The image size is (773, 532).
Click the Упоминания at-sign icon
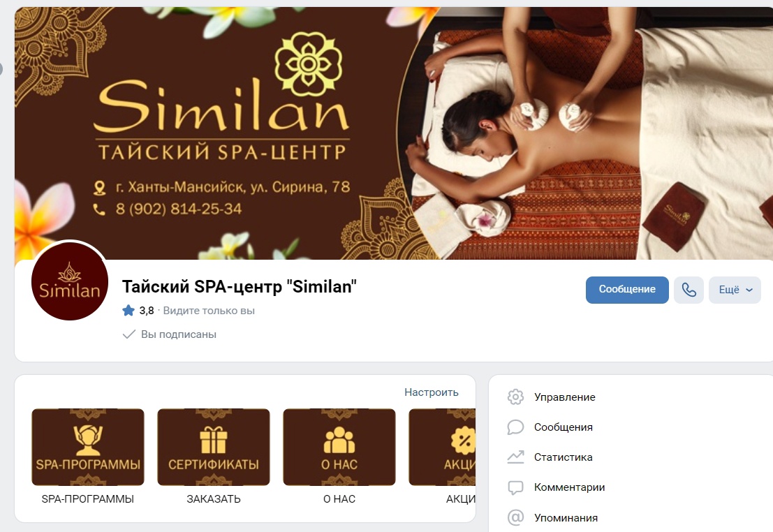click(515, 518)
